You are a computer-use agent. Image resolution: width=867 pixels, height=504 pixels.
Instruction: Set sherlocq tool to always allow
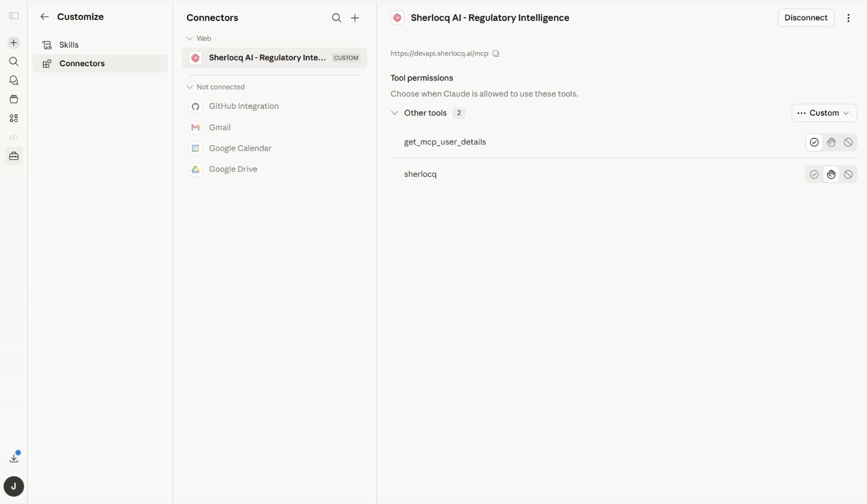[814, 175]
